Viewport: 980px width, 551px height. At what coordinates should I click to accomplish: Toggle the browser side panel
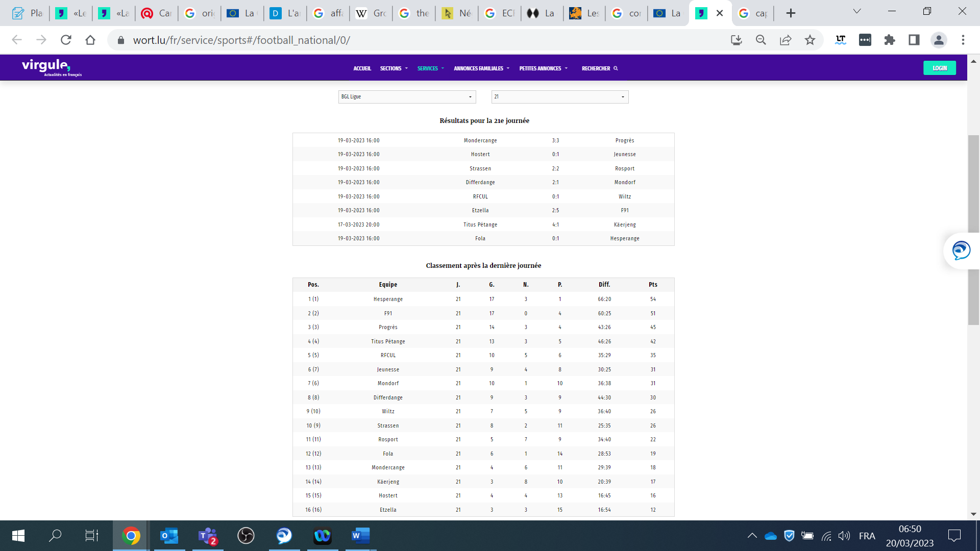(x=914, y=40)
